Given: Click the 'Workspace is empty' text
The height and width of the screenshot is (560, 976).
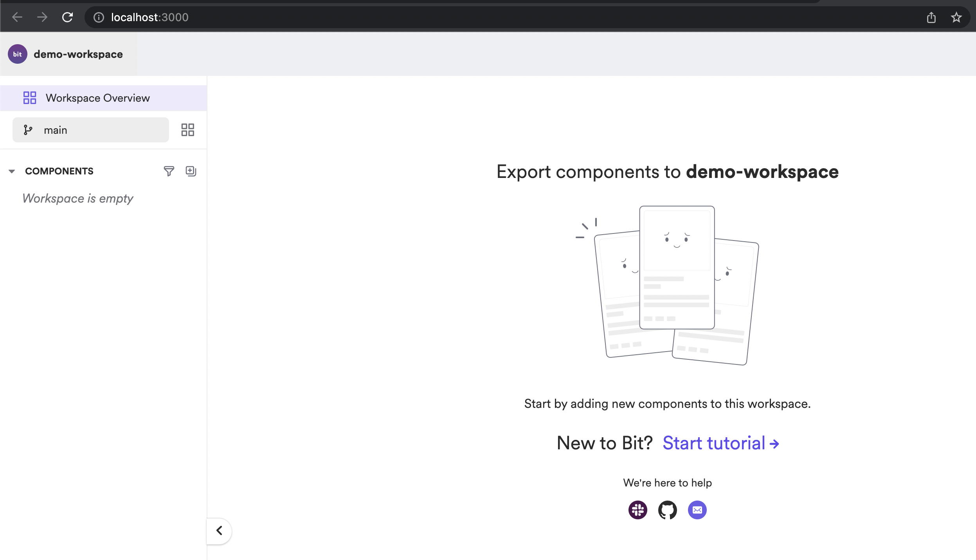Looking at the screenshot, I should pyautogui.click(x=78, y=198).
